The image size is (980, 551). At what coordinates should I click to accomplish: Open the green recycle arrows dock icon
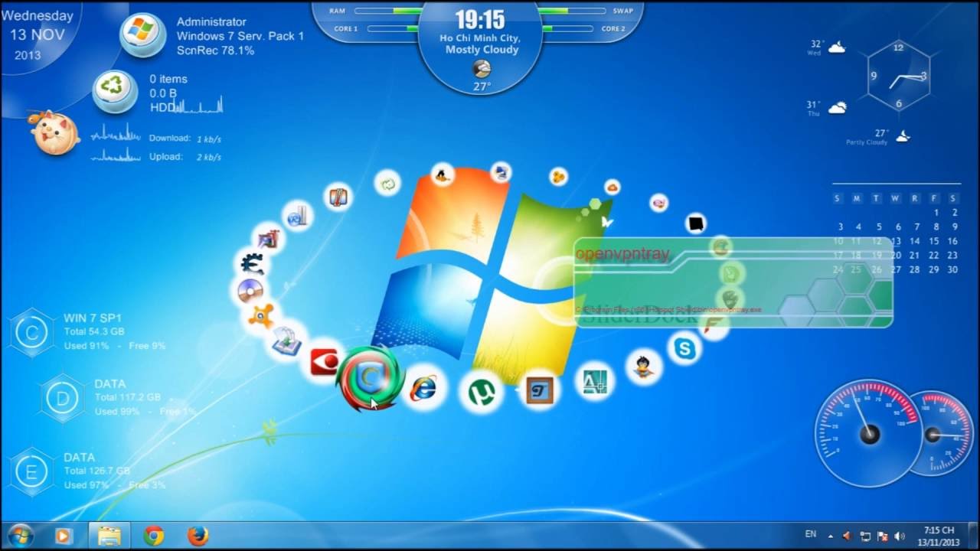pos(388,184)
